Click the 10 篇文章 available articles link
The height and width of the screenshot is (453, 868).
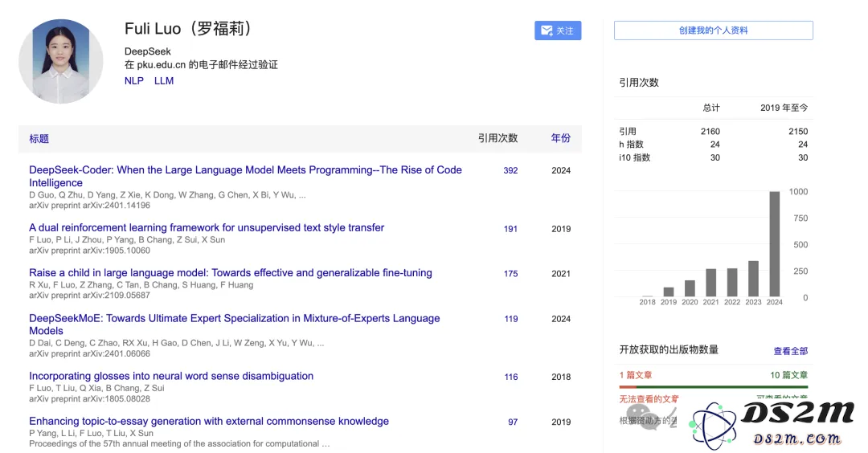[789, 375]
